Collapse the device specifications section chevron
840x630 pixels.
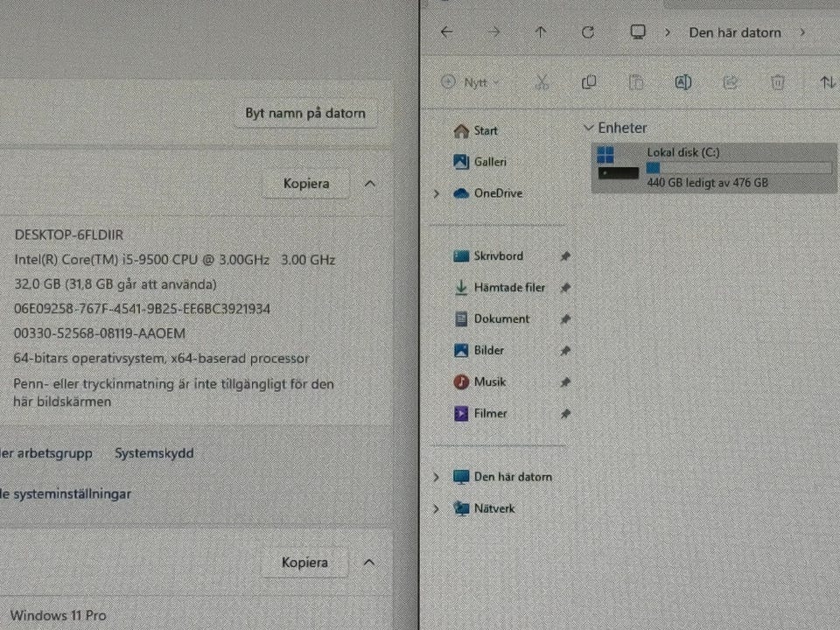pyautogui.click(x=369, y=184)
